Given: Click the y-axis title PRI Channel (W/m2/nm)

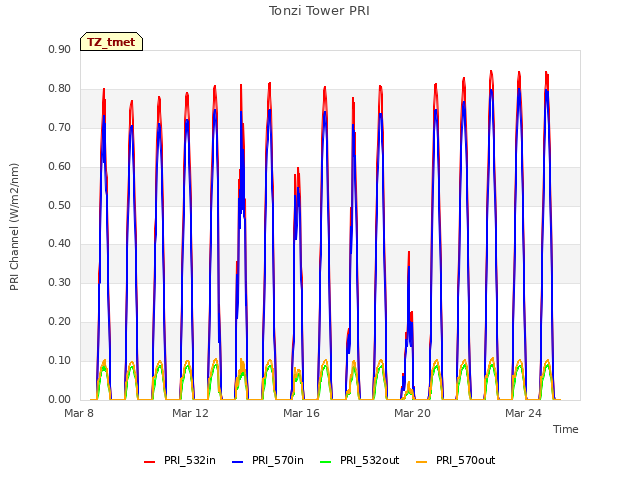Looking at the screenshot, I should 14,227.
